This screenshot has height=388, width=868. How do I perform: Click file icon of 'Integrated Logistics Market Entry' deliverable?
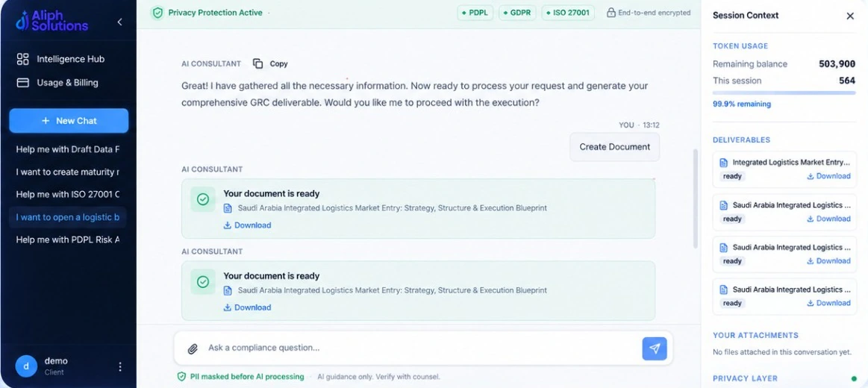pyautogui.click(x=723, y=163)
